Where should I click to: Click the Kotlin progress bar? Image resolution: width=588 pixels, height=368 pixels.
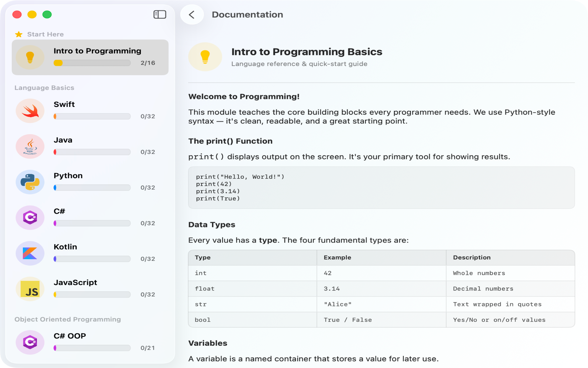point(92,259)
